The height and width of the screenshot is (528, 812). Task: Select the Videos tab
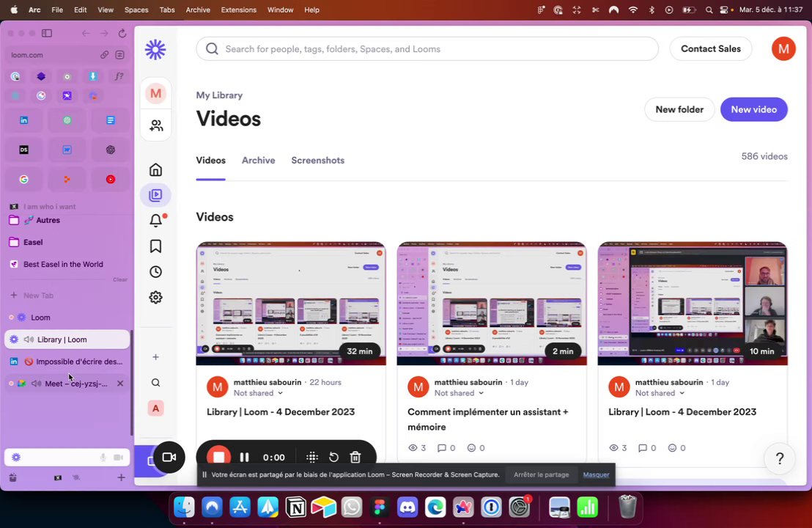coord(210,160)
